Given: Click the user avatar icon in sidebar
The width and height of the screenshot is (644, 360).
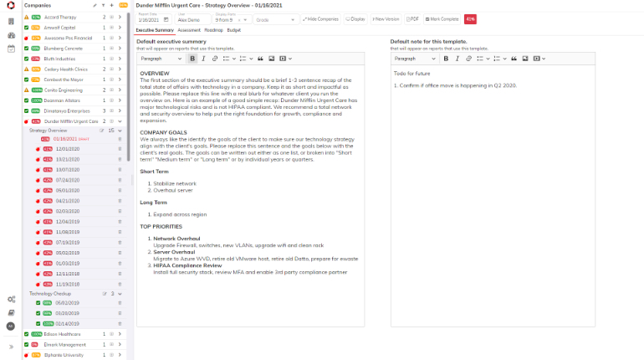Looking at the screenshot, I should tap(11, 327).
